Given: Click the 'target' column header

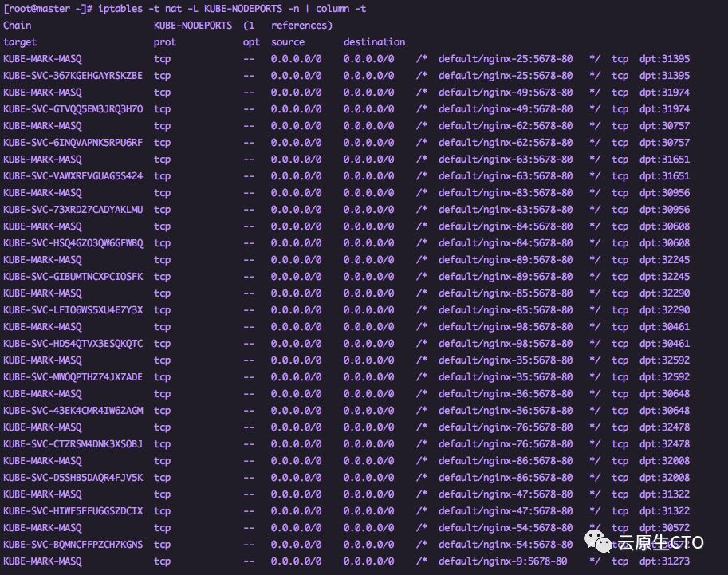Looking at the screenshot, I should (20, 42).
